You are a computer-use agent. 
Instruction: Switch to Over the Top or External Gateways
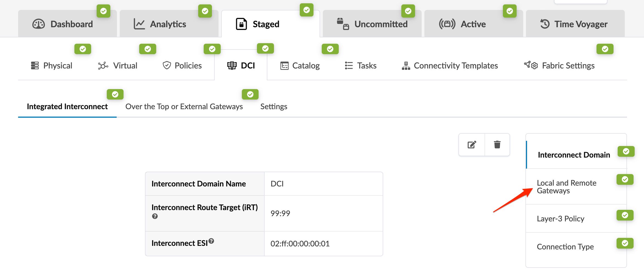184,107
